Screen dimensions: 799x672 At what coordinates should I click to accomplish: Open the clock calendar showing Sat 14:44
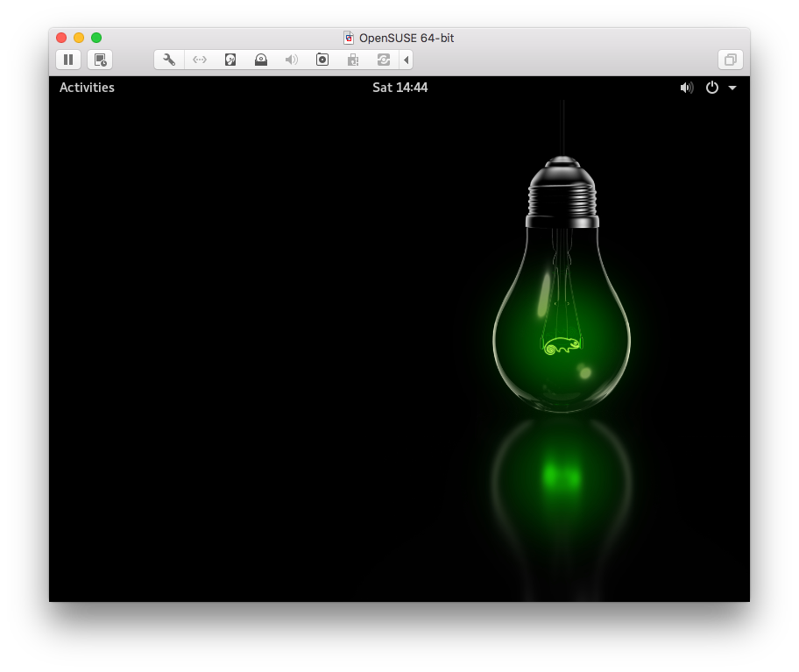tap(400, 88)
